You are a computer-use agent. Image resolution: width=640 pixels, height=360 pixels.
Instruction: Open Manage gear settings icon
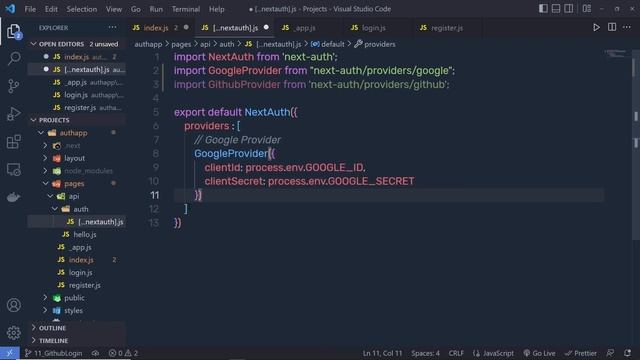pyautogui.click(x=13, y=333)
